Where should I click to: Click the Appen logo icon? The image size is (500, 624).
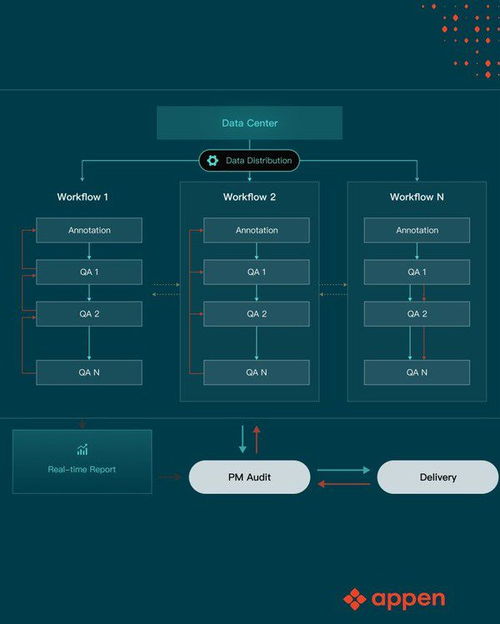pos(354,599)
